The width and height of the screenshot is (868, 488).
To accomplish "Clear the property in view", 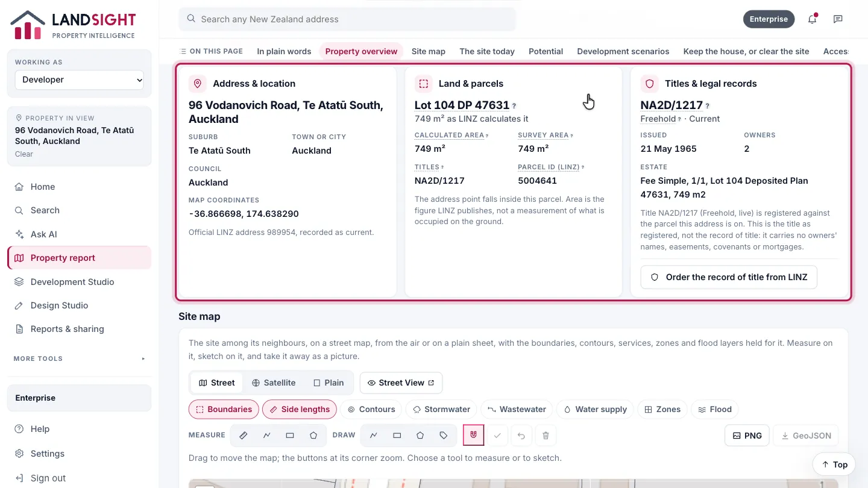I will coord(24,154).
